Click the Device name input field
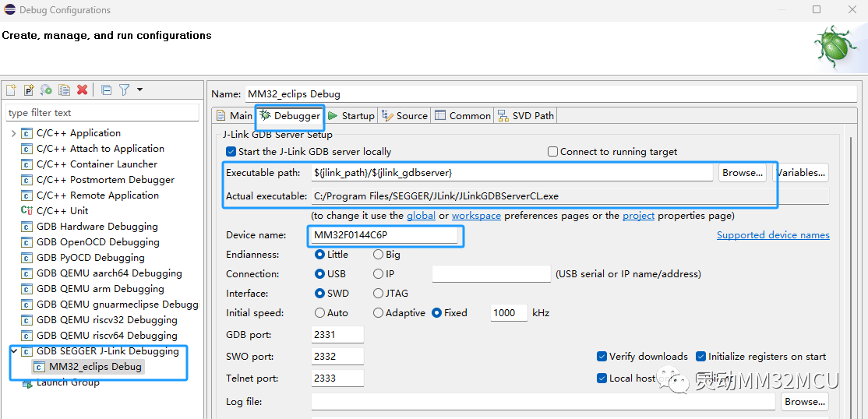 (385, 235)
